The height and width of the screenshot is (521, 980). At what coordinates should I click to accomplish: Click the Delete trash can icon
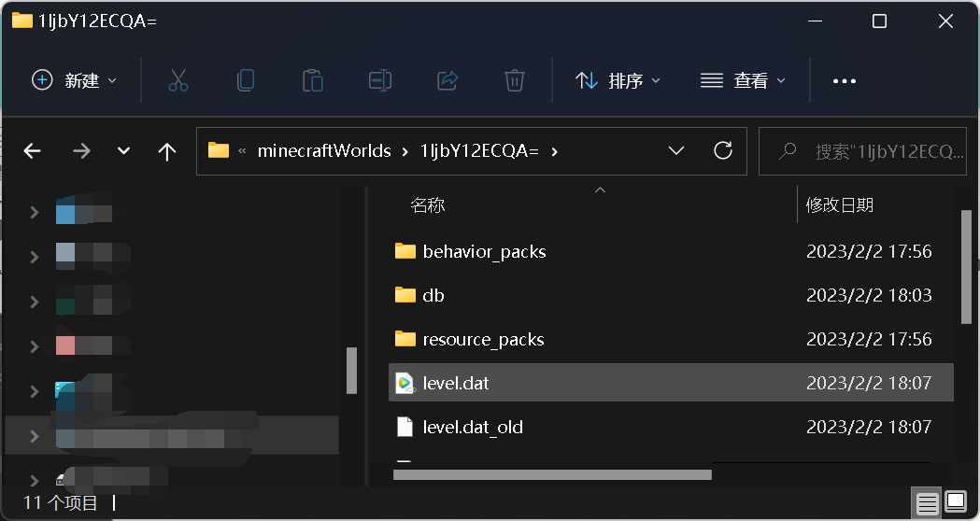[x=515, y=80]
